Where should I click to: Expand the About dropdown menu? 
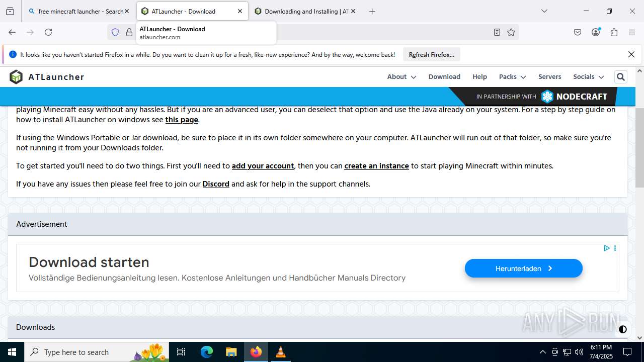point(401,77)
